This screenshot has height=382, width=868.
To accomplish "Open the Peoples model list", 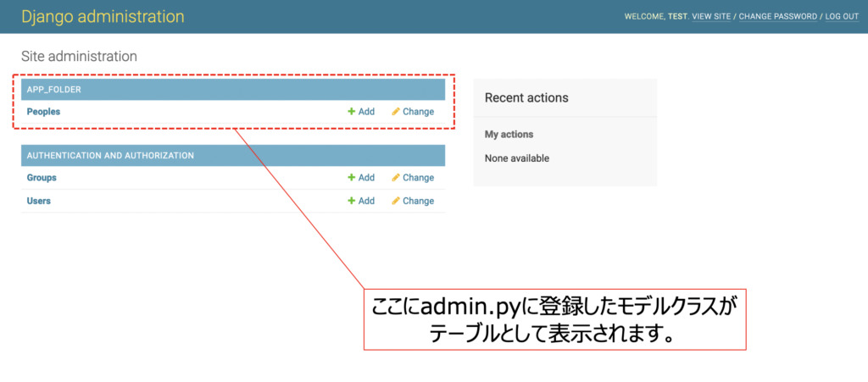I will click(x=43, y=112).
